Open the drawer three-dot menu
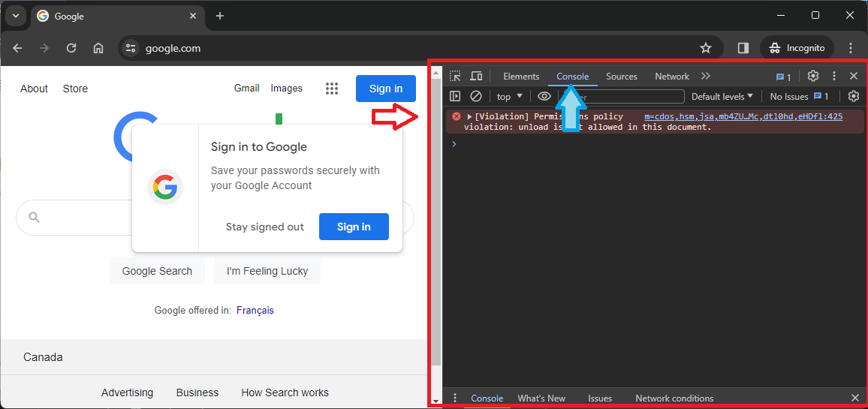 point(455,398)
